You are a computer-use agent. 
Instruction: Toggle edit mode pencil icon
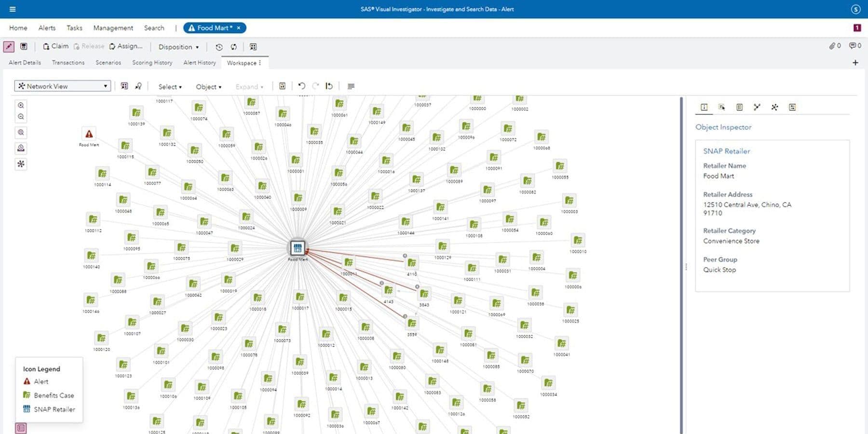pos(9,47)
